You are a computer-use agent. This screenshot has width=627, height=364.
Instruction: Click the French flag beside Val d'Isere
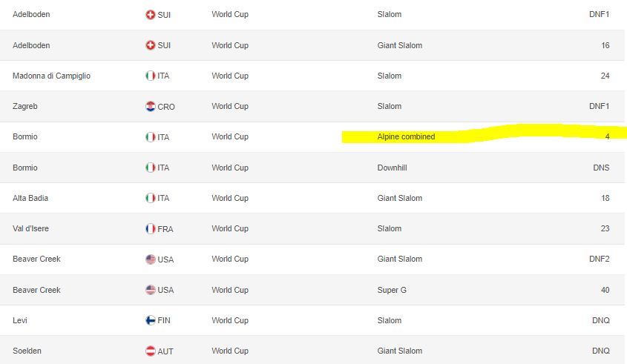151,228
